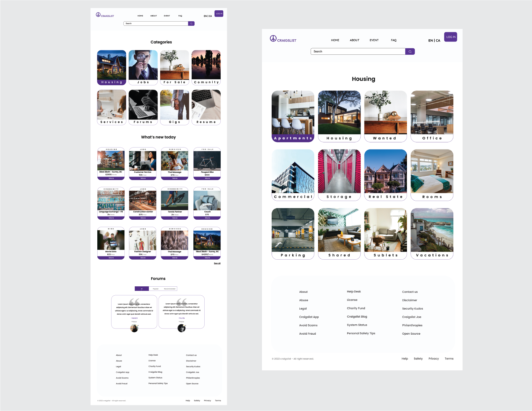Click More on the Fashion Designer listing
532x411 pixels.
pos(143,258)
